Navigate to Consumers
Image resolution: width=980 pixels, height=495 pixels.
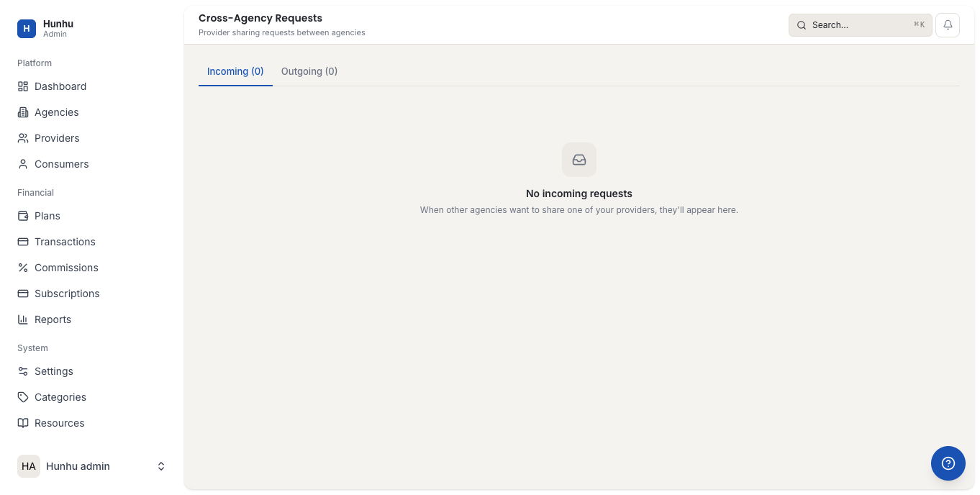[92, 164]
